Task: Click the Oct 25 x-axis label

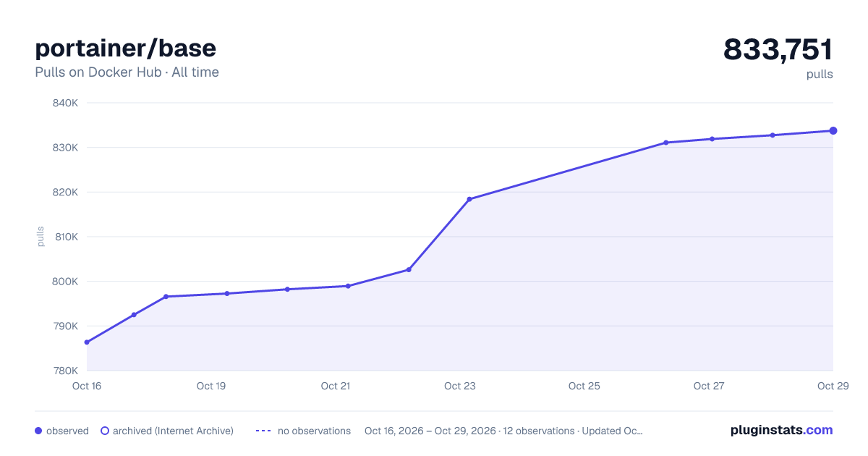Action: pos(584,386)
